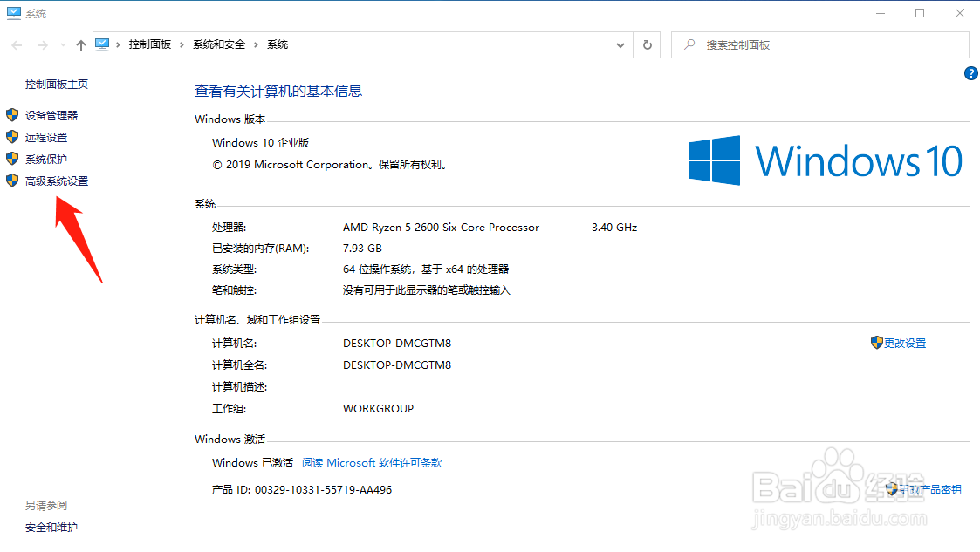Viewport: 980px width, 552px height.
Task: Click the system window title bar icon
Action: click(14, 13)
